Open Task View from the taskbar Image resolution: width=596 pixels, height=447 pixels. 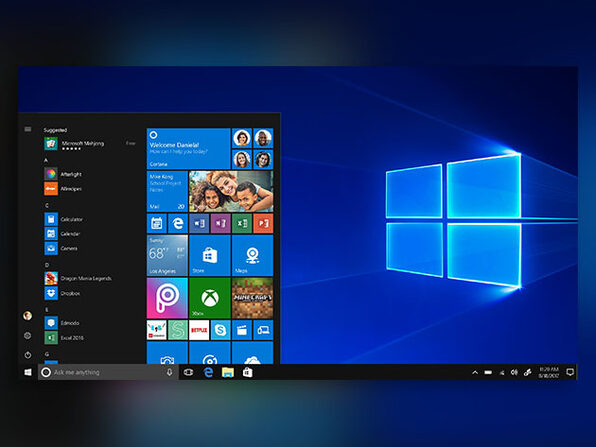pyautogui.click(x=188, y=372)
